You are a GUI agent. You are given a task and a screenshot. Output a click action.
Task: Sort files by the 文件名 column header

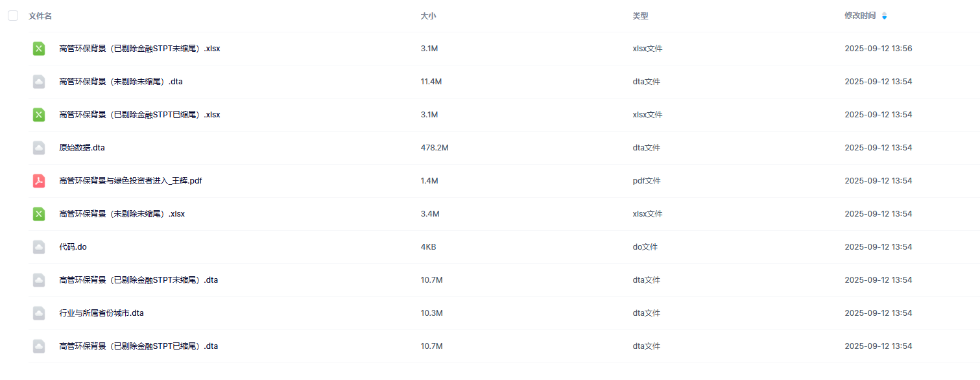point(40,16)
